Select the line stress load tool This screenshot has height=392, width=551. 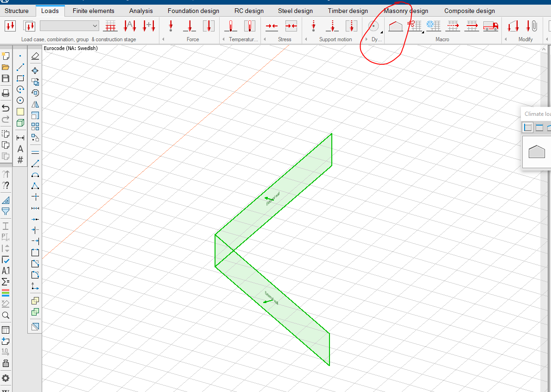coord(272,26)
